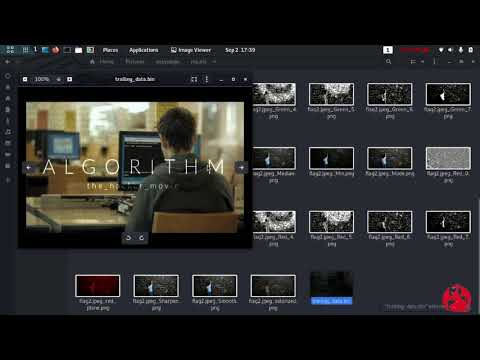
Task: Select the flag2.jpeg_Red_6.png thumbnail
Action: point(390,222)
